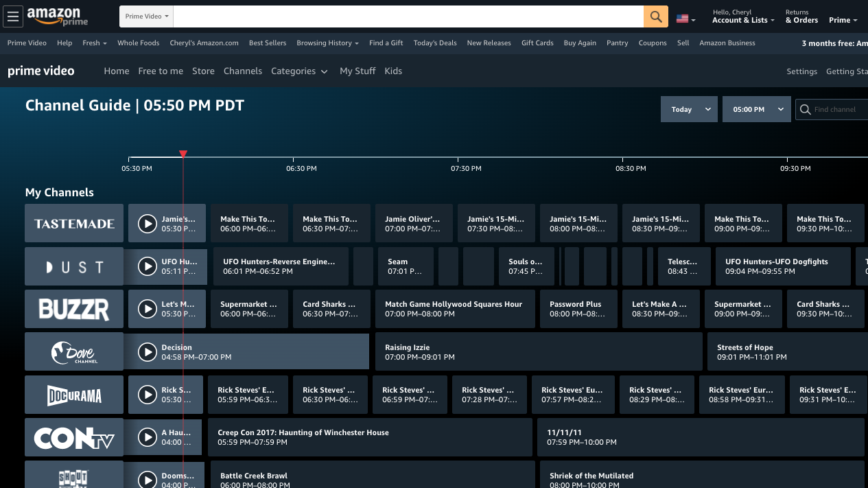Select the Raising Izzie program block
Viewport: 868px width, 488px height.
(x=539, y=352)
